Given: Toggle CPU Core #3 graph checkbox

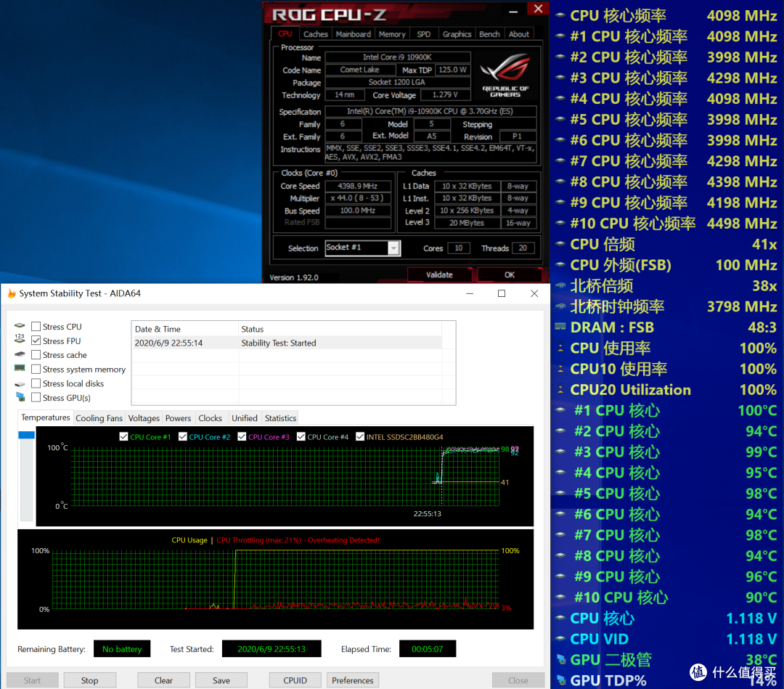Looking at the screenshot, I should coord(242,436).
